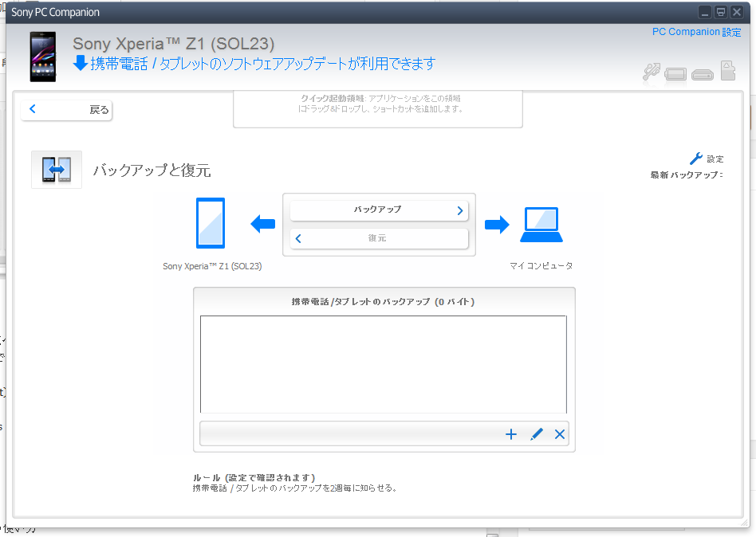Click the バックアップと復元 heading
This screenshot has width=756, height=537.
152,171
